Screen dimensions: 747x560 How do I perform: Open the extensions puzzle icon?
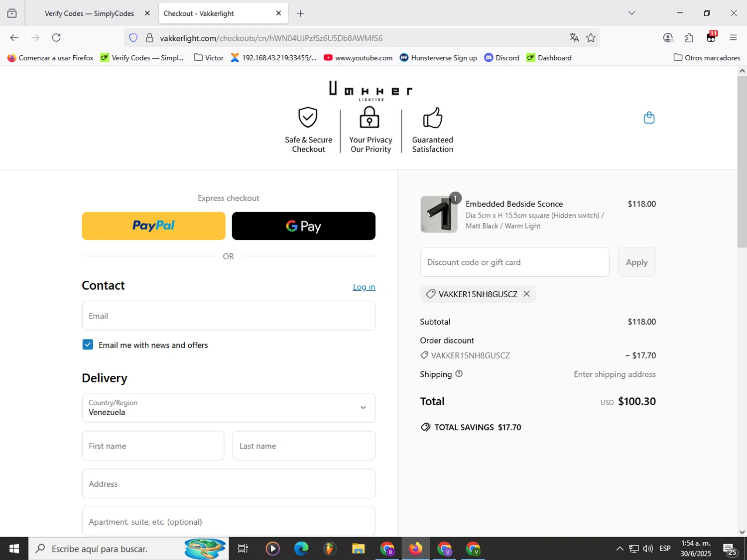point(689,38)
